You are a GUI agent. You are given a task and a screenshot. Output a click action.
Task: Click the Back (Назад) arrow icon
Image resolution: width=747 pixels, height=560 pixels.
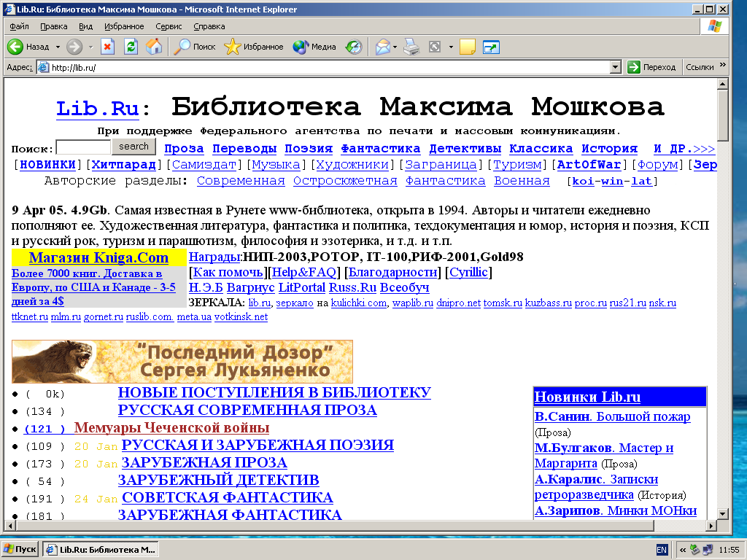(15, 47)
